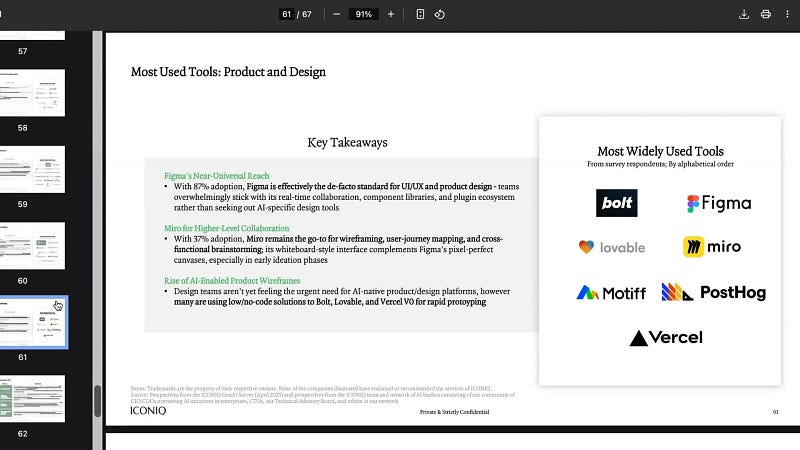Open page 59 thumbnail

(x=32, y=169)
